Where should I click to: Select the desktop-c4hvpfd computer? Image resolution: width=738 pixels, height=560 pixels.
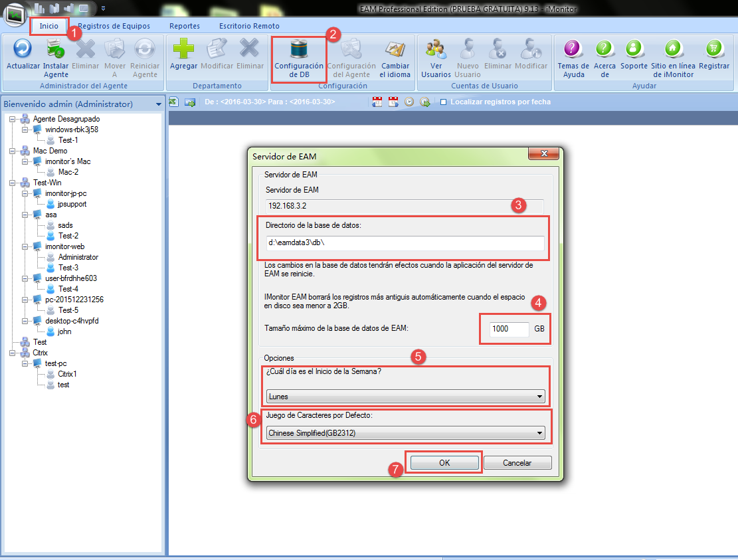pos(72,321)
